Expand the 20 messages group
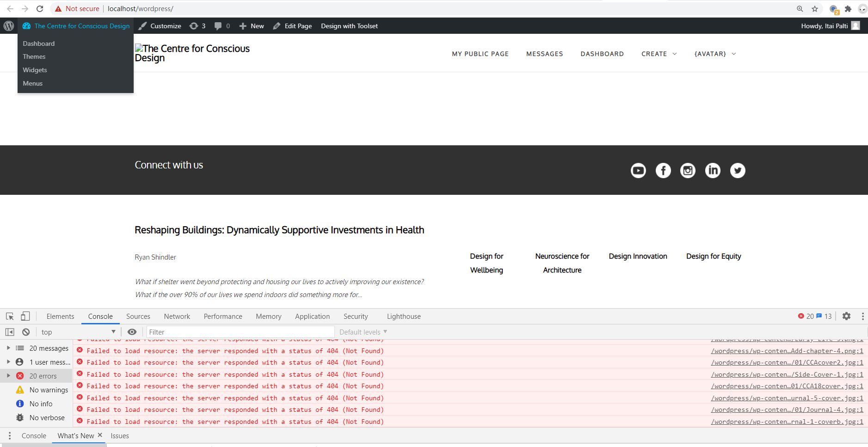 pos(8,348)
